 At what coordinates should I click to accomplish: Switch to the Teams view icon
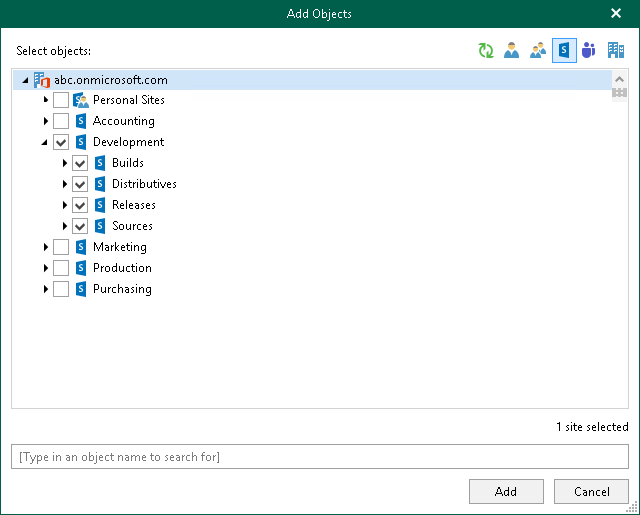(x=589, y=51)
